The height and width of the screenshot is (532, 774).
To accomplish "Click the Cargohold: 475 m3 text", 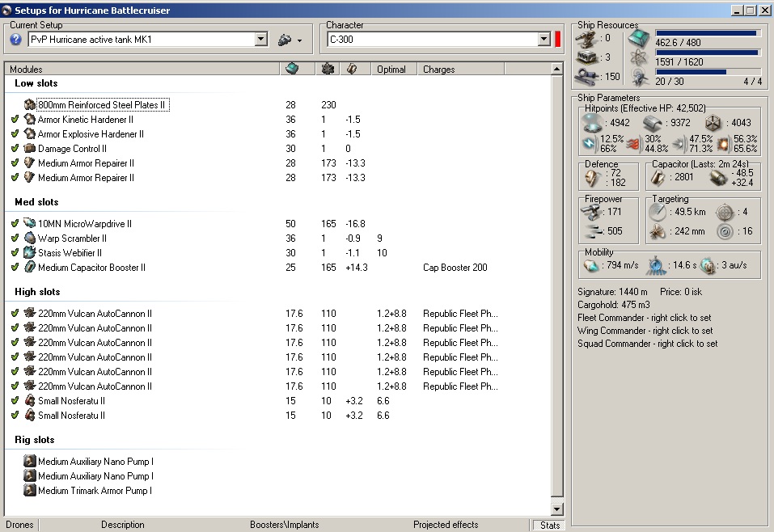I will pos(614,305).
